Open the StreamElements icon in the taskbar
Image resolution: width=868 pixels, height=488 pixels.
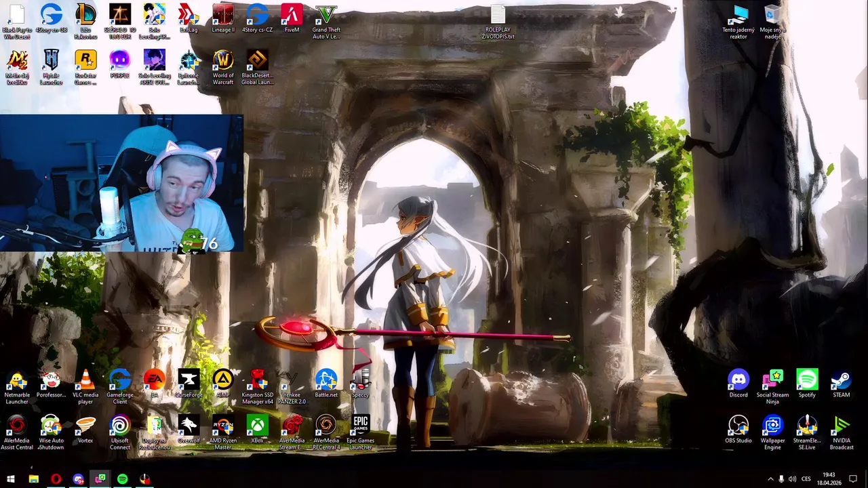pos(144,479)
